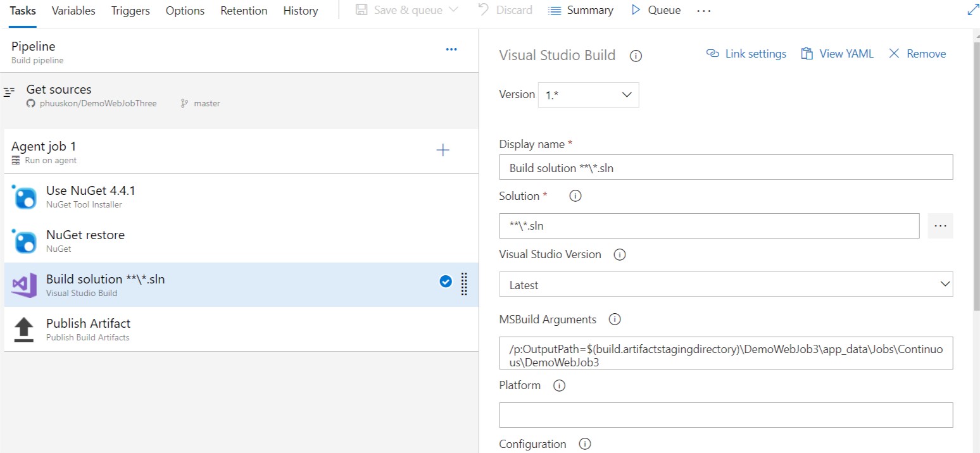Browse for solution with the ellipsis button
The image size is (980, 453).
pos(940,226)
